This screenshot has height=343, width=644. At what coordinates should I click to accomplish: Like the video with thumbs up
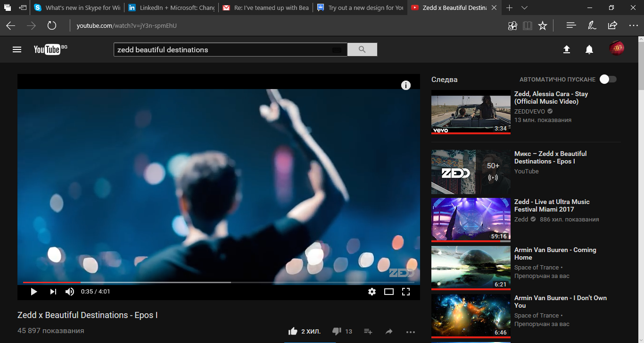(293, 331)
